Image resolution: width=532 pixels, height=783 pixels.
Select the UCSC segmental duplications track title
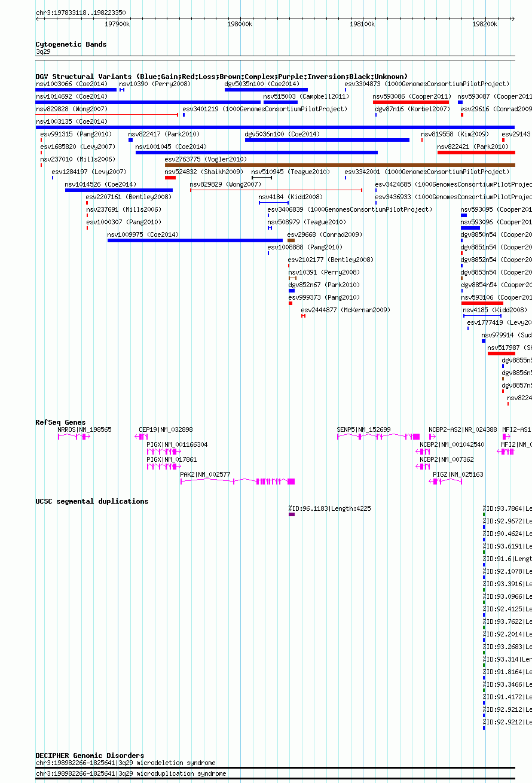point(92,501)
